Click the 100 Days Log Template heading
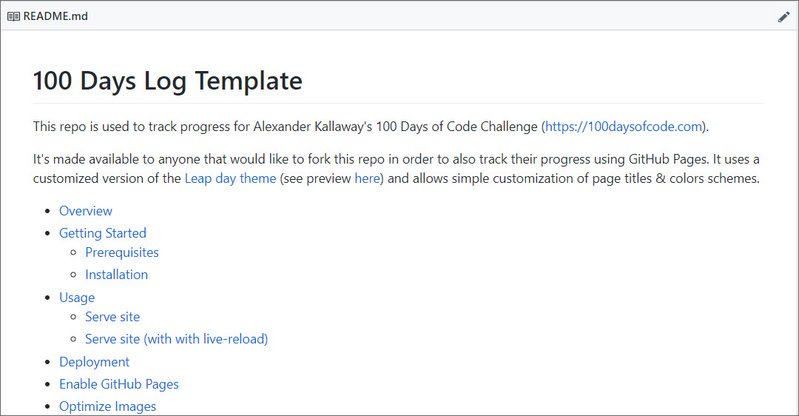 point(168,81)
